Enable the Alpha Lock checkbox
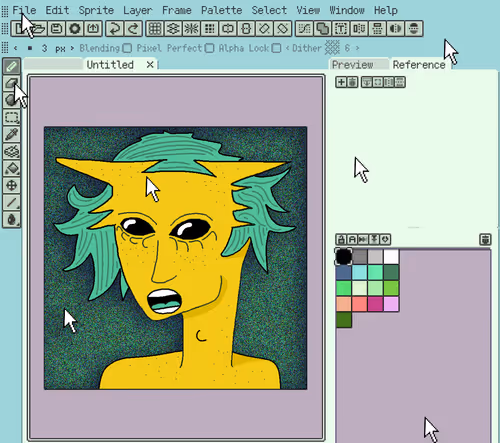Image resolution: width=500 pixels, height=443 pixels. 276,48
